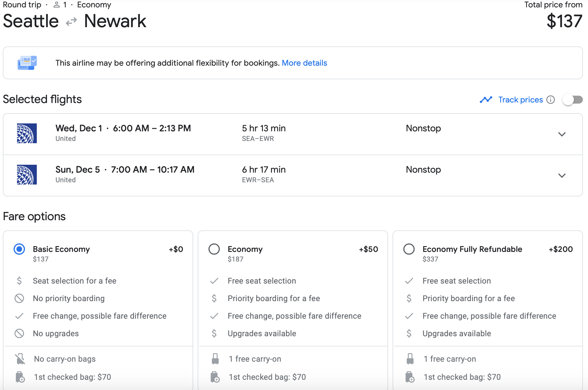The image size is (588, 390).
Task: Click United logo on Dec 5 flight
Action: click(x=27, y=175)
